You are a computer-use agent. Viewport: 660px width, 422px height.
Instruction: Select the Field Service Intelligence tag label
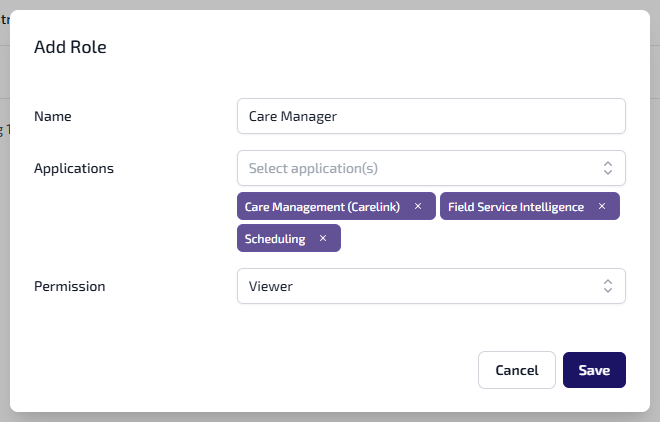pos(516,207)
